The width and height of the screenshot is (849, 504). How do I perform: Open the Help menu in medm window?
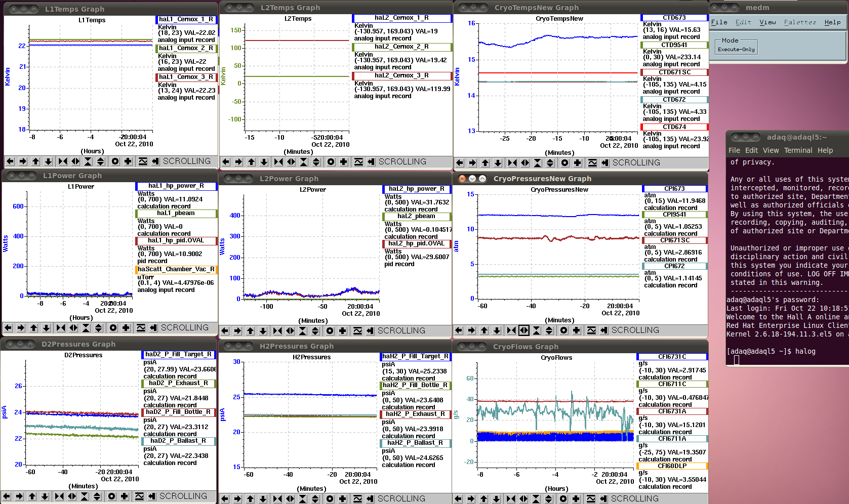[832, 22]
